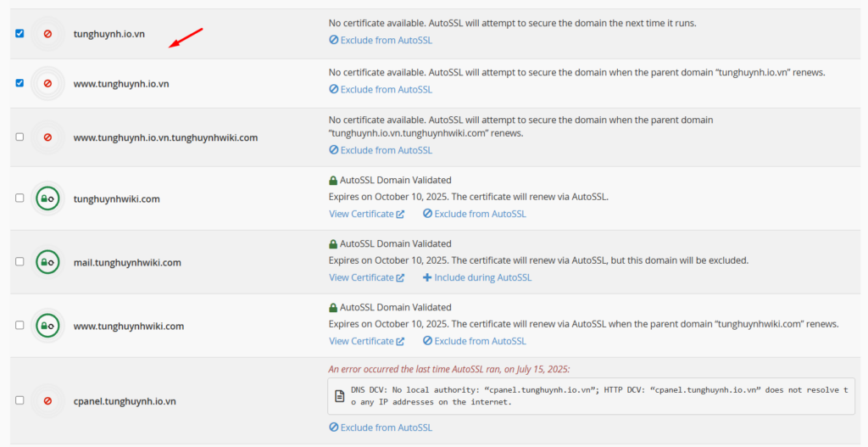Uncheck the tunghuynh.io.vn checkbox
The image size is (868, 447).
point(20,34)
